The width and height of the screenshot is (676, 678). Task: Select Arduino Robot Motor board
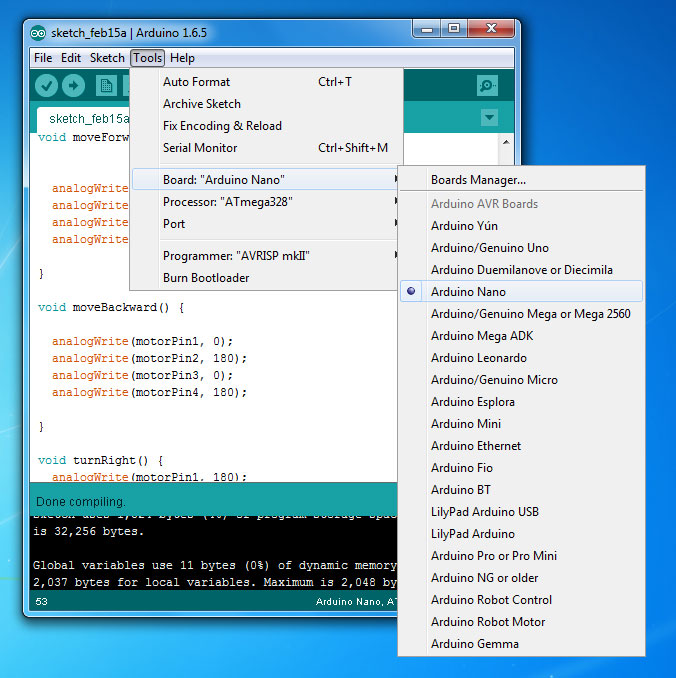point(521,622)
